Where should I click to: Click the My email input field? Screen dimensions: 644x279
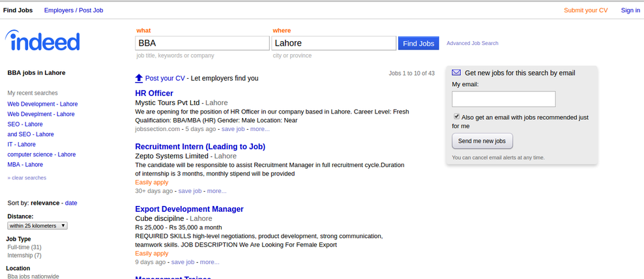(503, 99)
